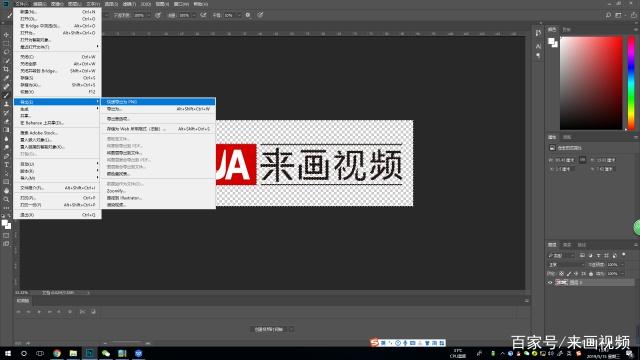Select the Zoom tool in toolbox
The image size is (640, 360).
tap(6, 199)
